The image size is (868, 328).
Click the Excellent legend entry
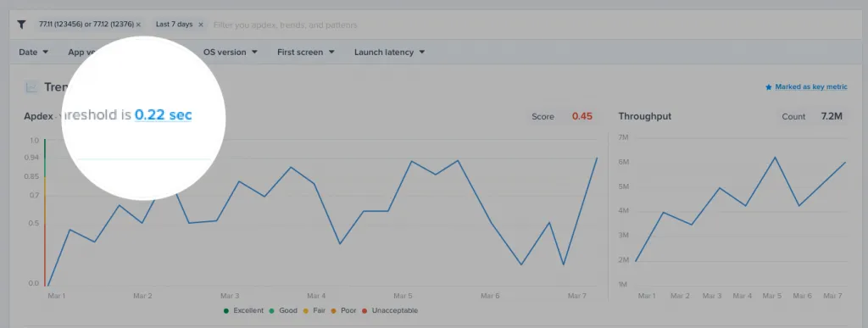click(243, 310)
